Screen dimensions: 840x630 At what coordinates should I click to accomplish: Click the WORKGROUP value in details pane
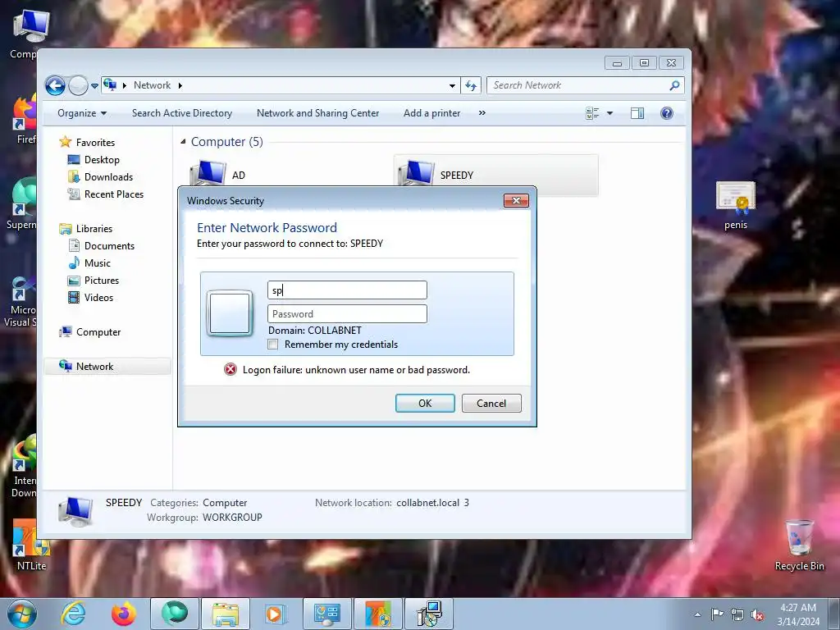point(232,518)
